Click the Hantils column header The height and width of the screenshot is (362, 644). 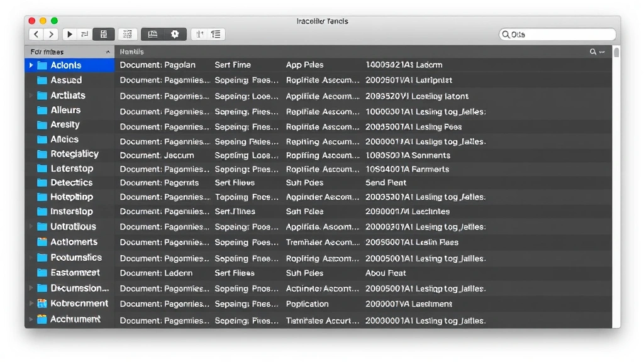[x=132, y=52]
